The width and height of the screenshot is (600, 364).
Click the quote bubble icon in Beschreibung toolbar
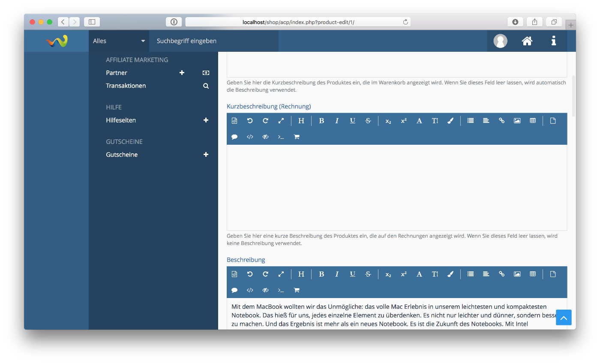234,290
